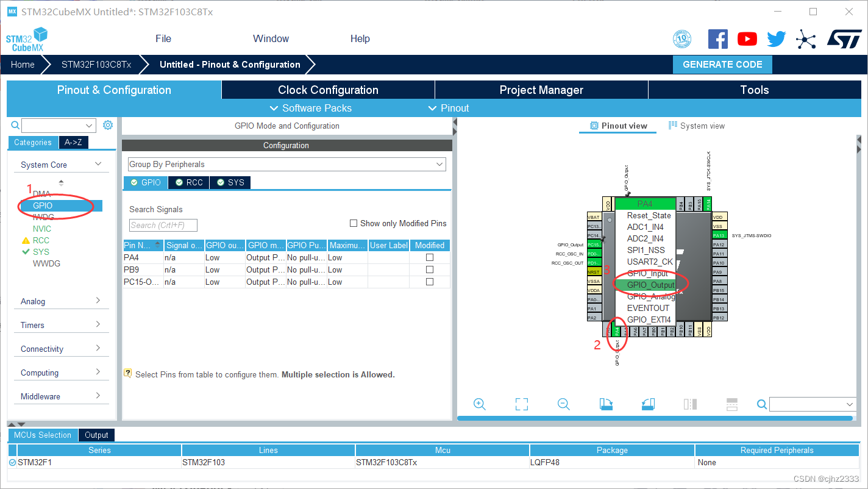Toggle the horizontal split view icon
The height and width of the screenshot is (489, 868).
point(732,404)
